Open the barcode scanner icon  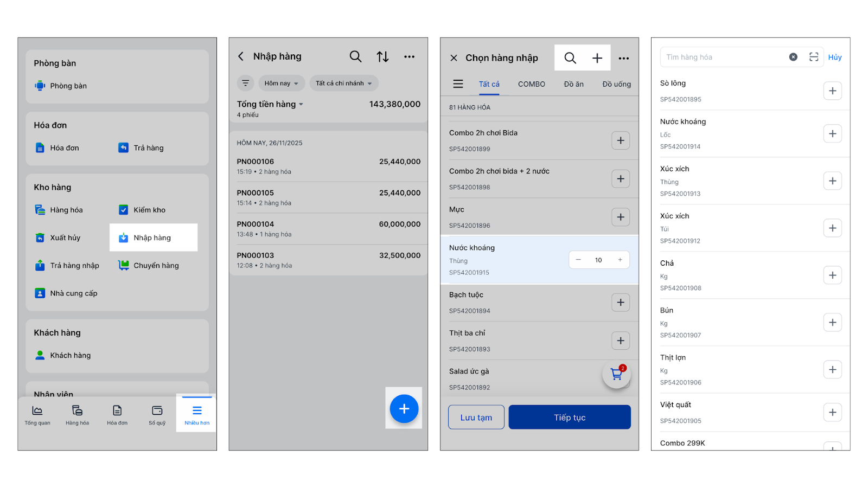click(814, 57)
